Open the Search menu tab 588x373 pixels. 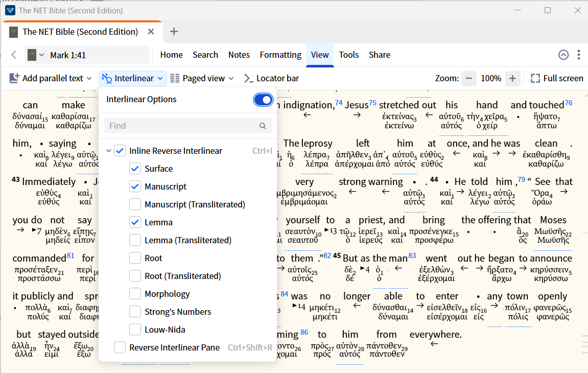click(205, 55)
